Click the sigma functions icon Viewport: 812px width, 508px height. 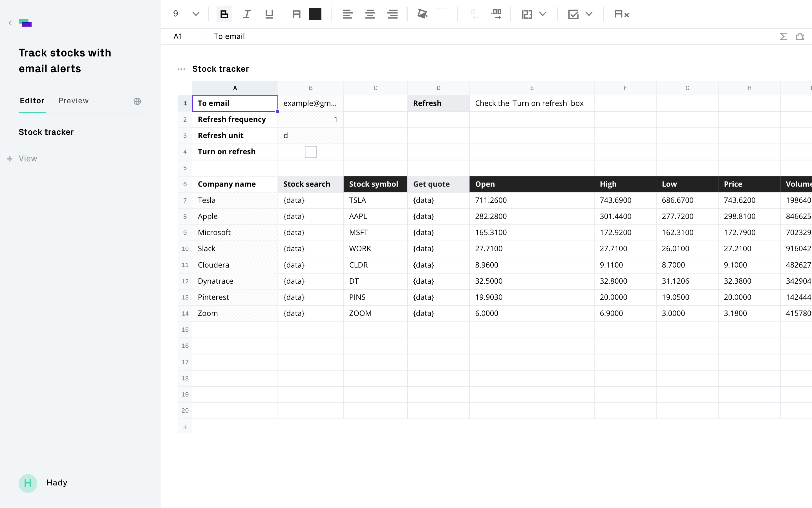click(783, 36)
